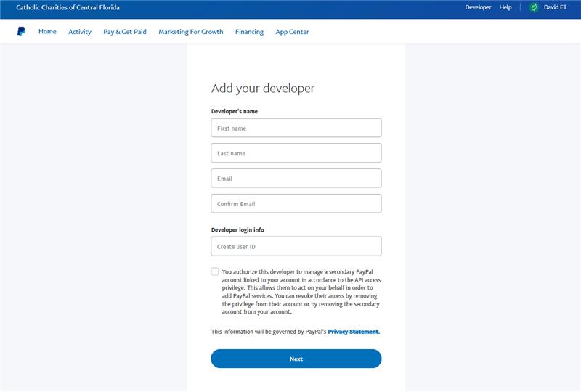This screenshot has height=392, width=581.
Task: Focus the First name field
Action: (x=296, y=128)
